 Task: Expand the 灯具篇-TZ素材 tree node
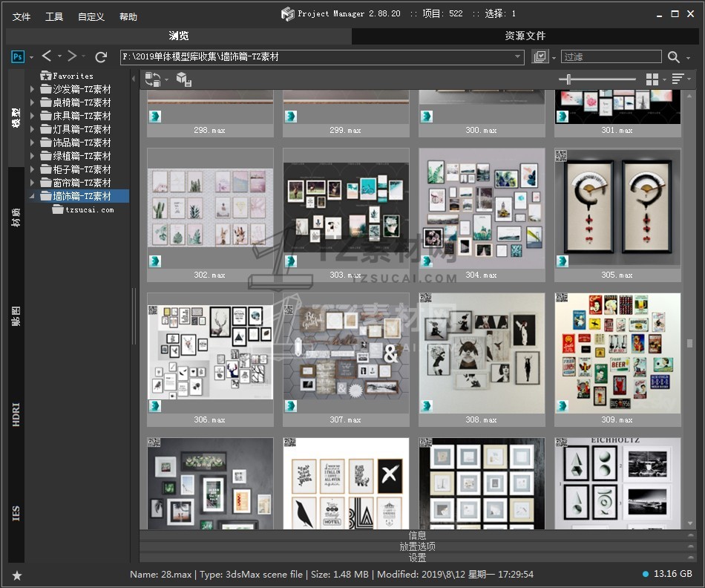coord(32,130)
